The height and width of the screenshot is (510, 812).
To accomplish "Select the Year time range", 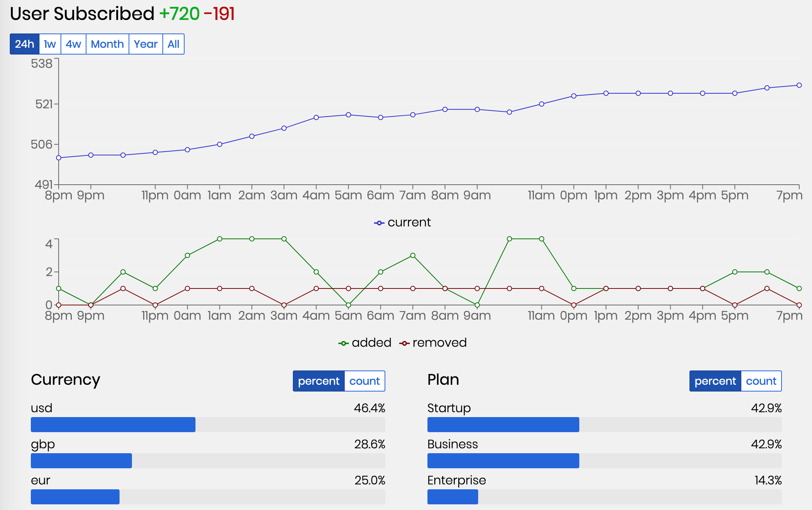I will pyautogui.click(x=145, y=44).
